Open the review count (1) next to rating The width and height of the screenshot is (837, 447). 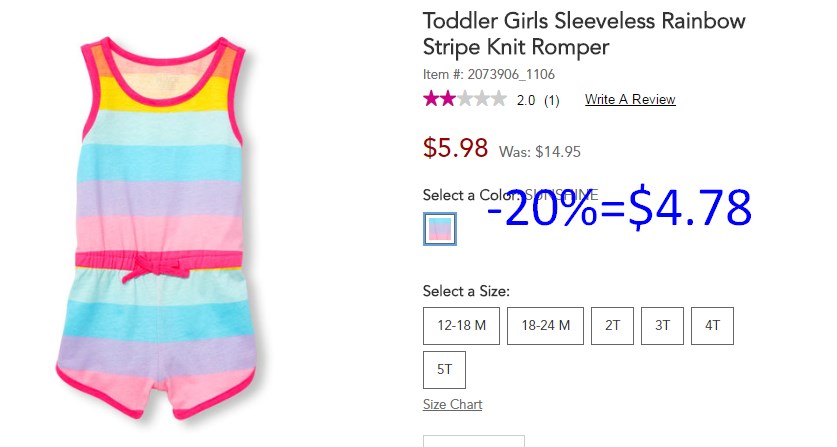[552, 100]
